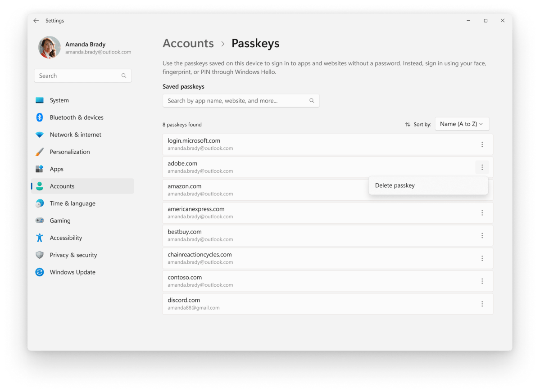Screen dimensions: 540x392
Task: Select the Gaming controller icon
Action: click(x=40, y=220)
